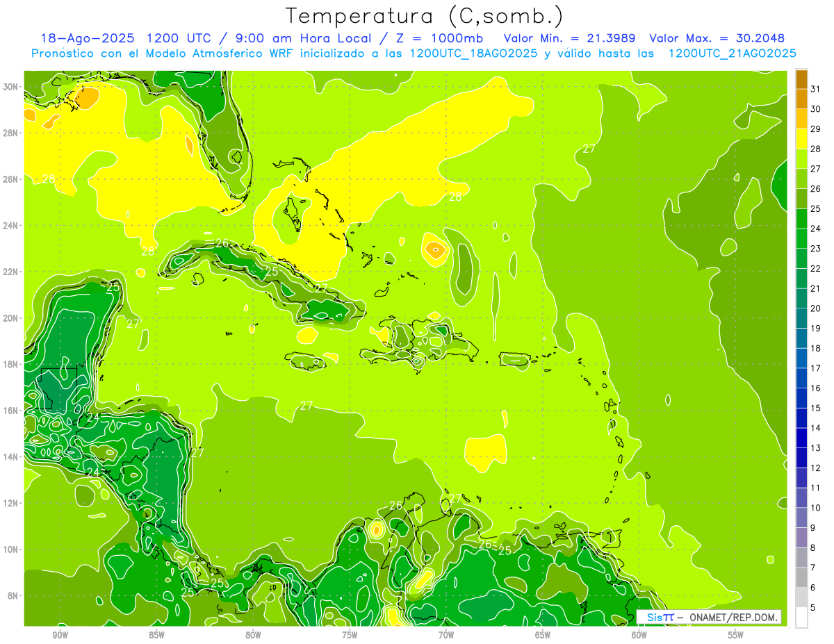Click the color legend's value label 31

point(816,89)
